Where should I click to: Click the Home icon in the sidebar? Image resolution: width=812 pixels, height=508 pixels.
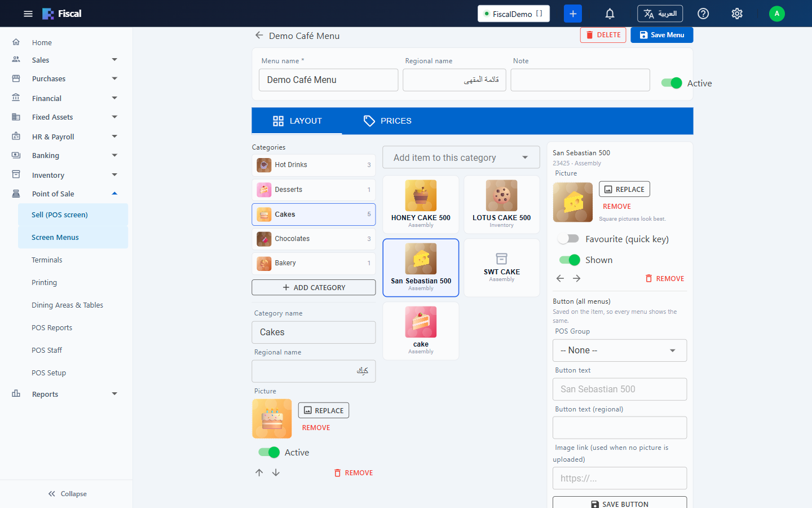[16, 42]
